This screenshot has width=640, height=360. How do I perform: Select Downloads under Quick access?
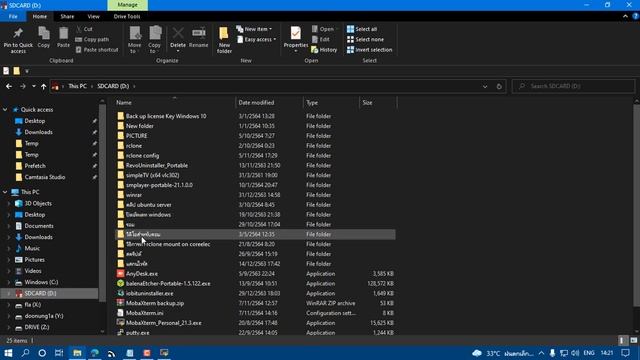pos(38,132)
